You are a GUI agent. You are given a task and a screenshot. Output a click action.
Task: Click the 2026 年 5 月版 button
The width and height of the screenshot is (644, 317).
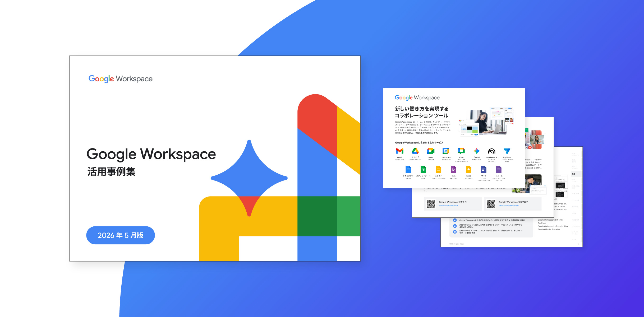(x=121, y=235)
